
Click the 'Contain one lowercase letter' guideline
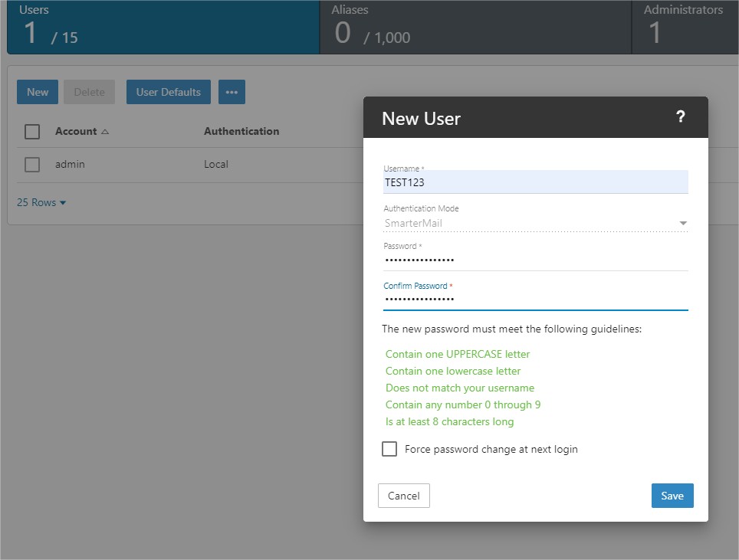pos(453,371)
